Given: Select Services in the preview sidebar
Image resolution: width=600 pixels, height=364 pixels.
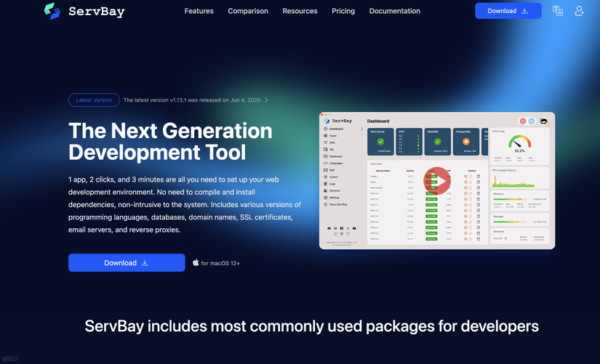Looking at the screenshot, I should point(332,191).
